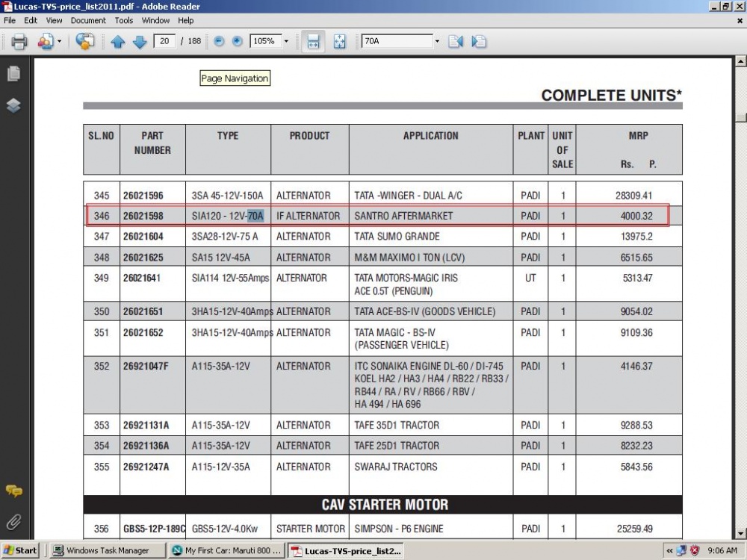Open the Edit menu
This screenshot has width=747, height=560.
tap(31, 20)
